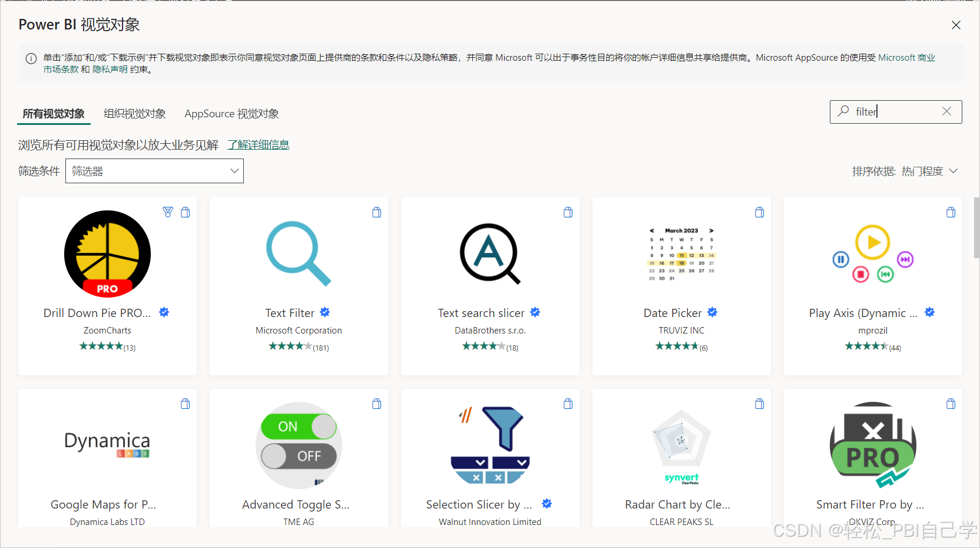Click the Microsoft Corporation publisher name
Viewport: 980px width, 548px height.
pos(299,331)
